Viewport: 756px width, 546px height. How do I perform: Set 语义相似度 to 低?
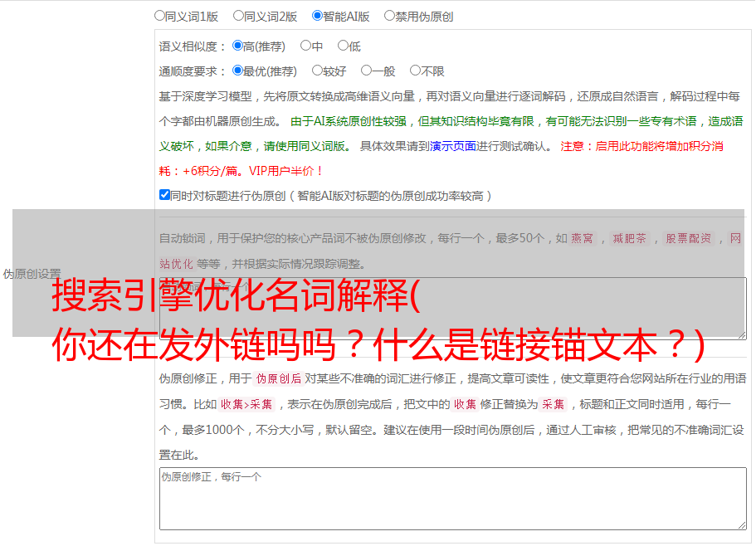pyautogui.click(x=343, y=46)
